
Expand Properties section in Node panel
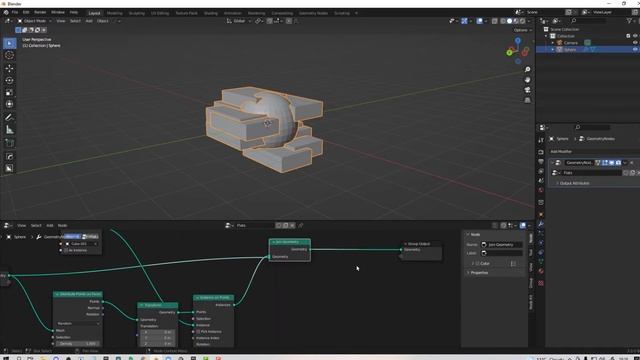[x=480, y=273]
